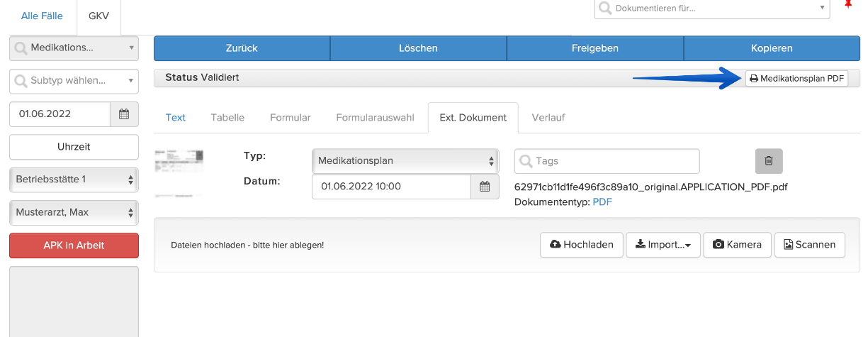Click the Hochladen upload button
Screen dimensions: 868x337
pyautogui.click(x=582, y=244)
